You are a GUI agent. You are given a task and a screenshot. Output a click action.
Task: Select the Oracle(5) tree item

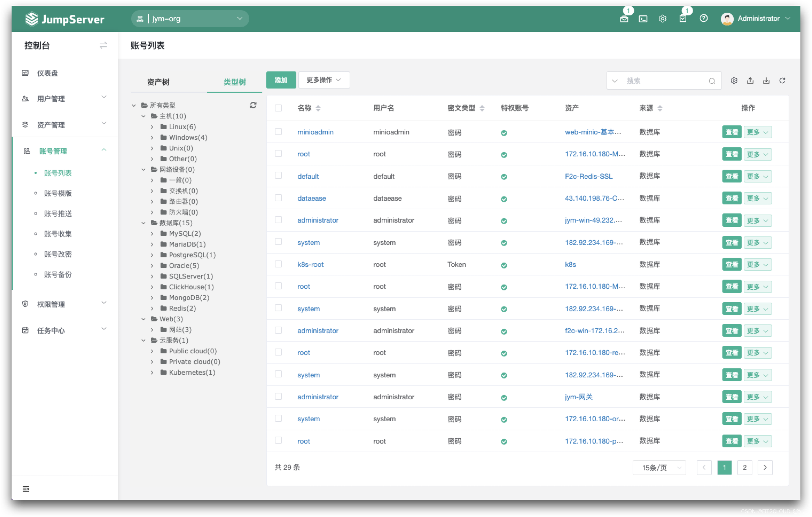184,265
